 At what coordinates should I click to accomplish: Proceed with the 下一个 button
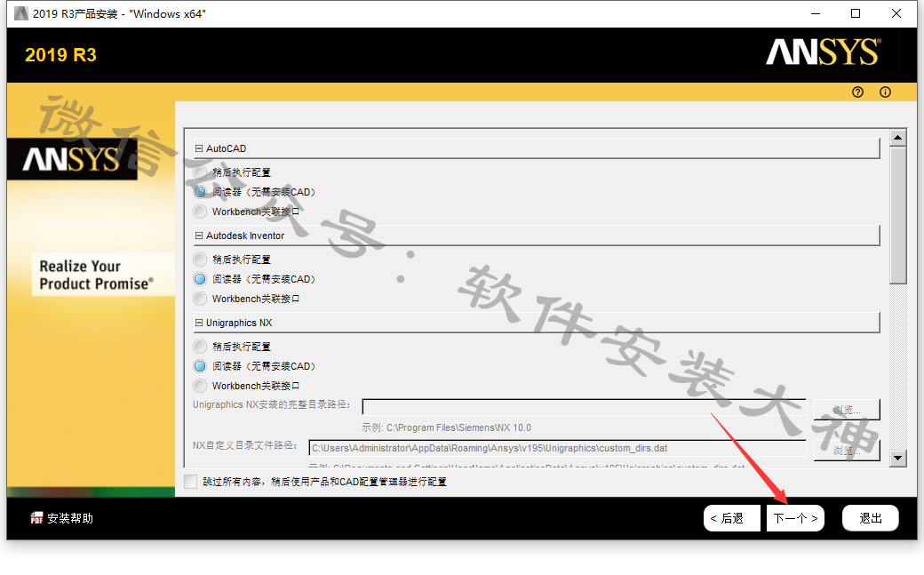pyautogui.click(x=795, y=518)
